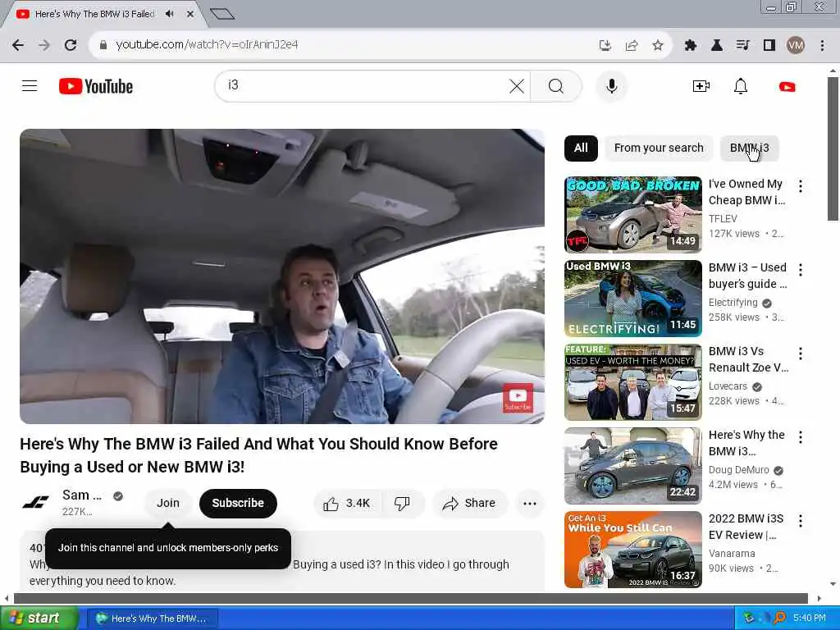Open title 2022 BMW i3S EV Review
Image resolution: width=840 pixels, height=630 pixels.
(x=746, y=527)
